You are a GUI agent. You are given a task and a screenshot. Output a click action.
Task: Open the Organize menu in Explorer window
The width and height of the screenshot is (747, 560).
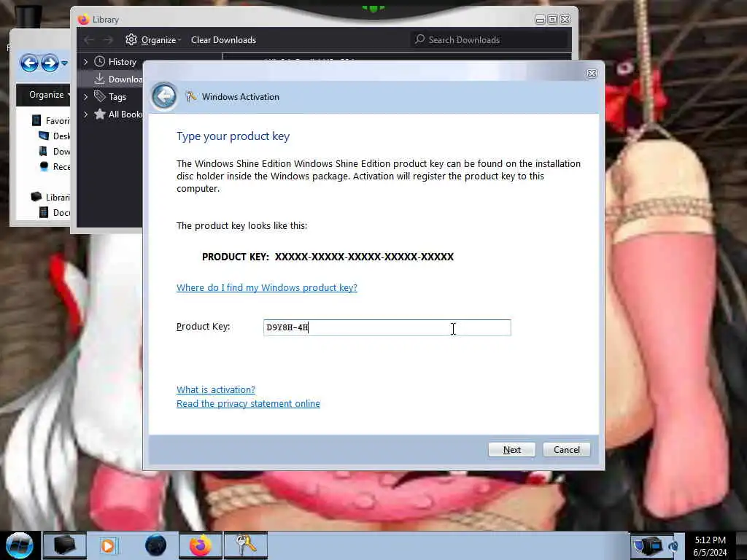click(50, 95)
